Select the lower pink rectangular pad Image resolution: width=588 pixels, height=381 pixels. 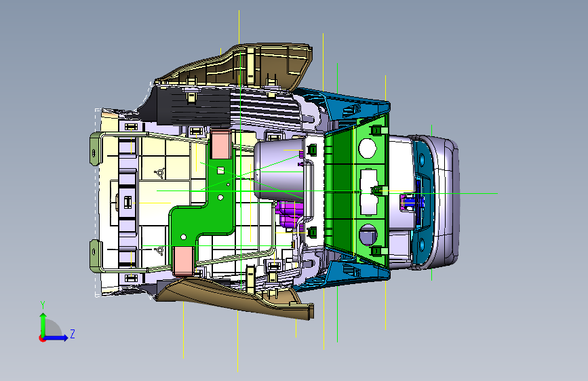point(184,260)
